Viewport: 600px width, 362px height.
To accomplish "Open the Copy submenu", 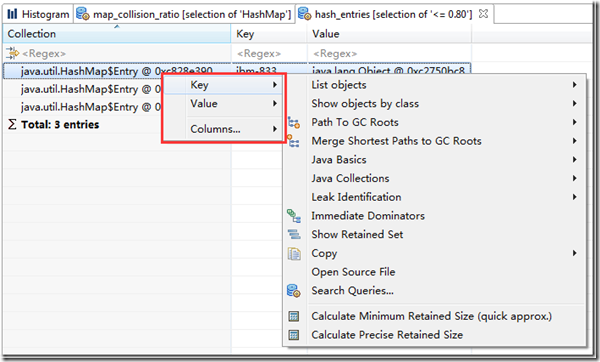I will point(434,253).
